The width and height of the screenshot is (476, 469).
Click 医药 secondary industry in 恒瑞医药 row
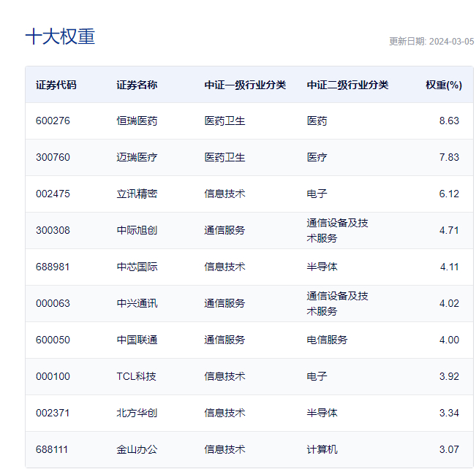pos(317,121)
